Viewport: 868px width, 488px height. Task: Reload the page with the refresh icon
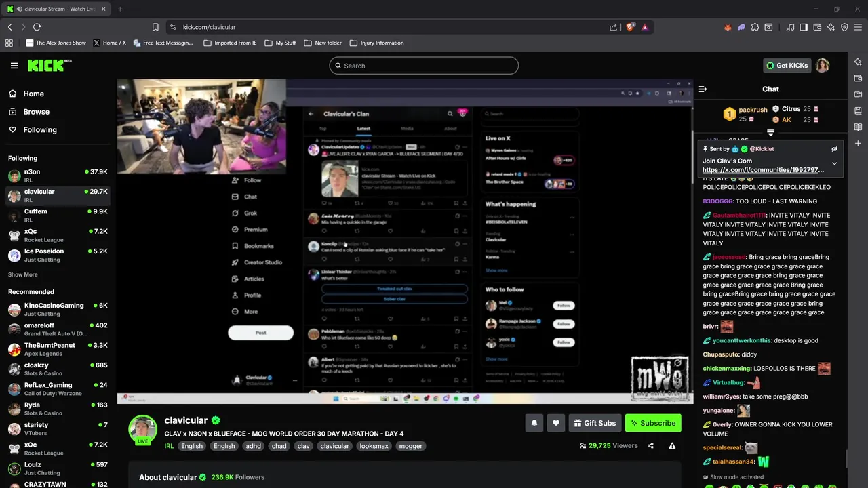pyautogui.click(x=37, y=27)
